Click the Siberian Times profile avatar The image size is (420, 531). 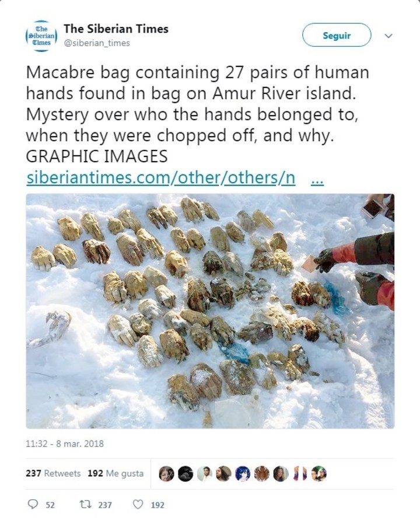[41, 36]
